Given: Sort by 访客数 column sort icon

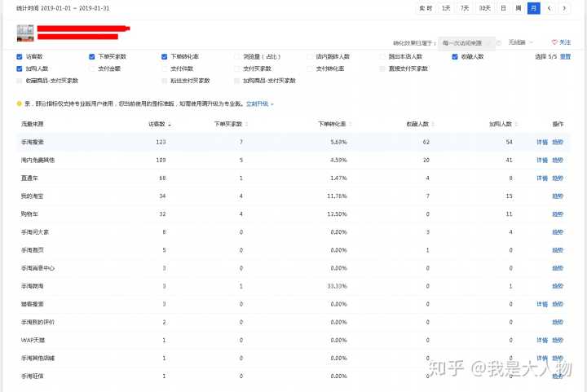Looking at the screenshot, I should pos(170,124).
